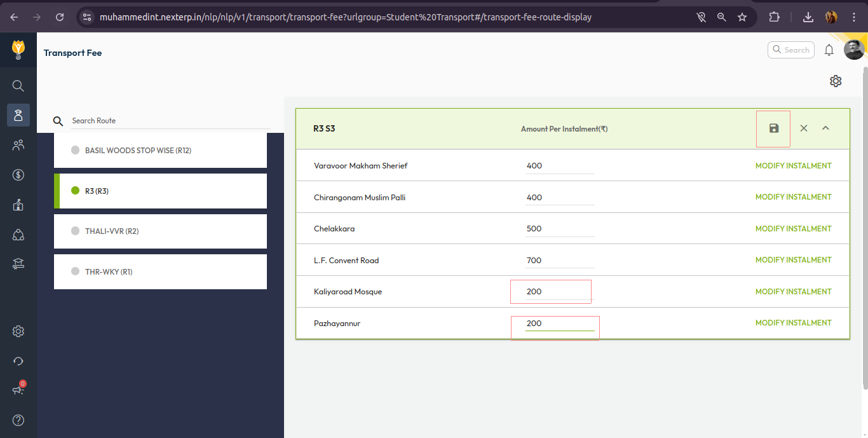Click the announcements megaphone icon
The height and width of the screenshot is (438, 868).
(x=18, y=390)
